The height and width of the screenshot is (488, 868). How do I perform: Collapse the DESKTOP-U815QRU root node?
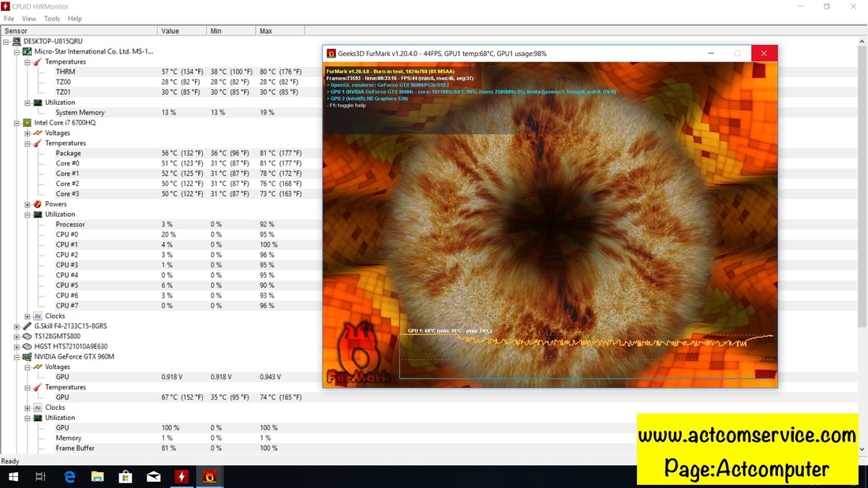[x=6, y=42]
